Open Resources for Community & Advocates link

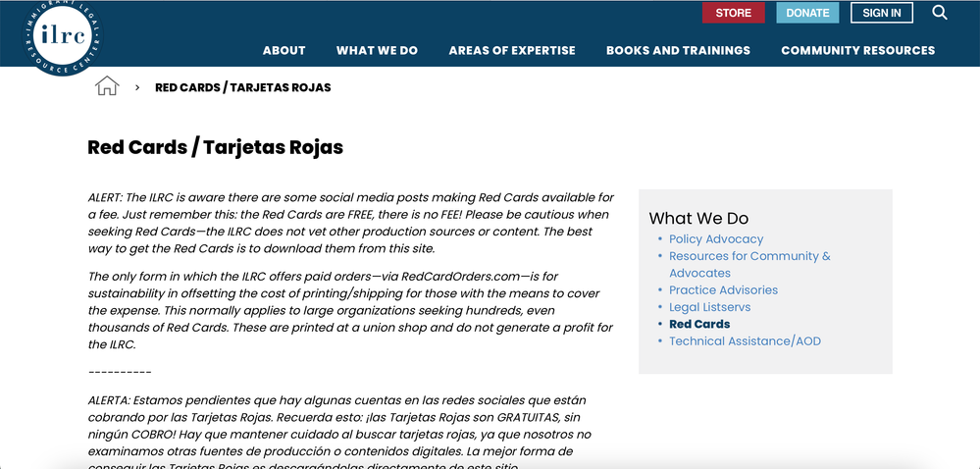749,256
